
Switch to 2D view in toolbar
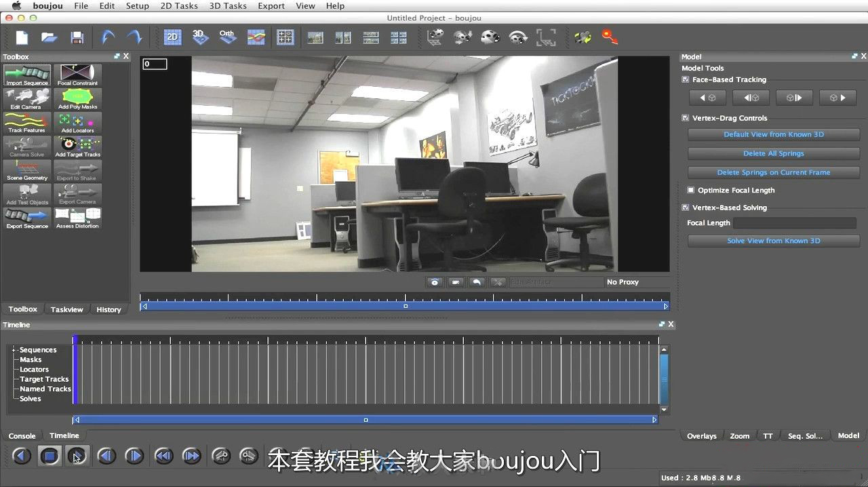[x=172, y=37]
